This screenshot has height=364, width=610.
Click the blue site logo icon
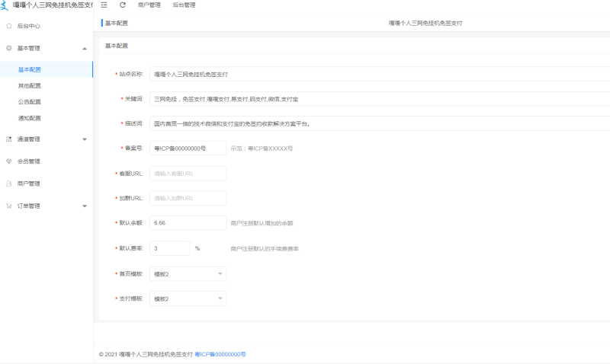point(4,5)
